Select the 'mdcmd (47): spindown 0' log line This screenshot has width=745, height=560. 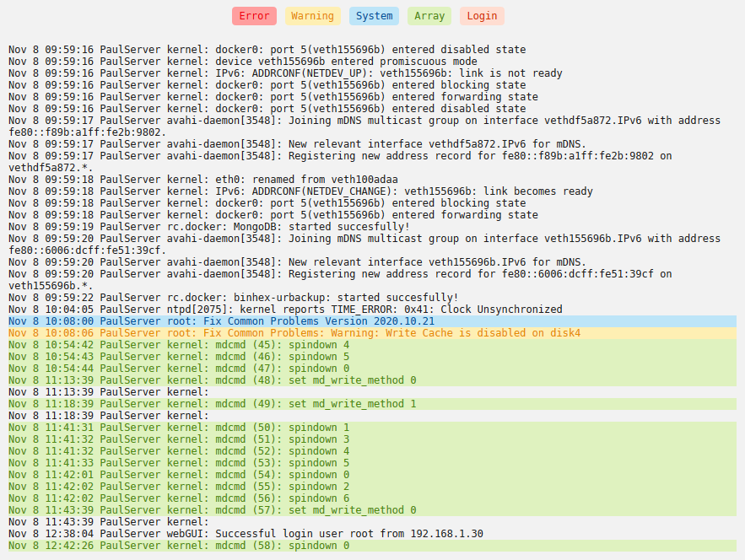373,369
